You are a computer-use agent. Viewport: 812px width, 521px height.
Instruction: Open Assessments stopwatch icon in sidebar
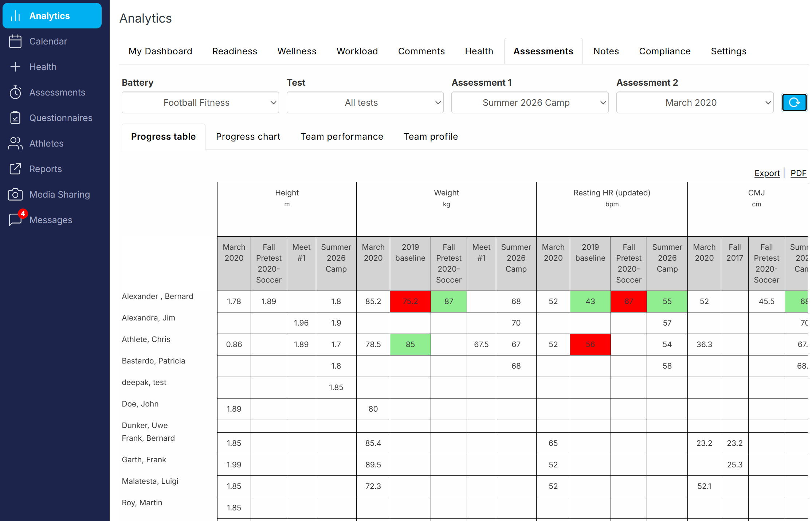pos(15,92)
